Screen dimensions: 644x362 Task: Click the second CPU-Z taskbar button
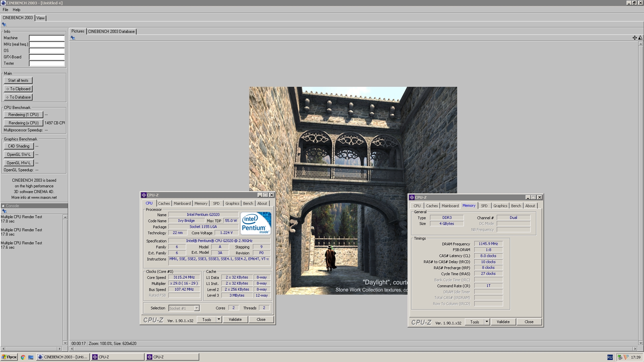pos(172,357)
